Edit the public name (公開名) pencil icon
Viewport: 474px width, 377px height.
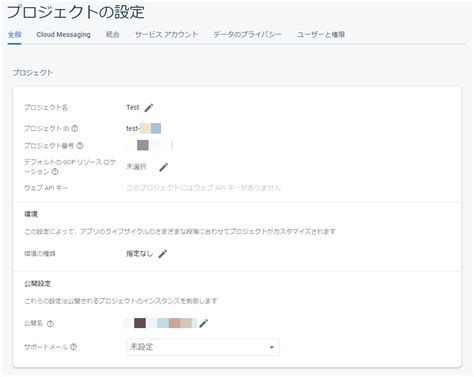coord(204,323)
